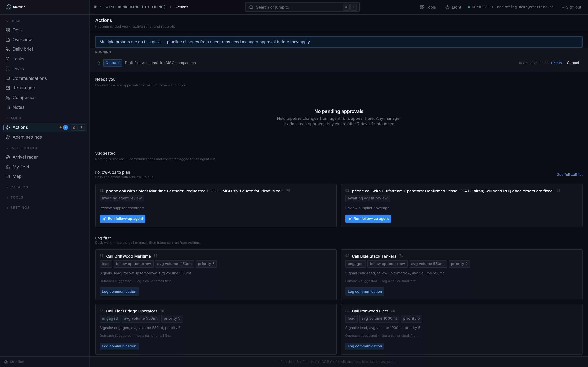Image resolution: width=588 pixels, height=367 pixels.
Task: Open the Re-engage envelope icon
Action: pyautogui.click(x=8, y=88)
